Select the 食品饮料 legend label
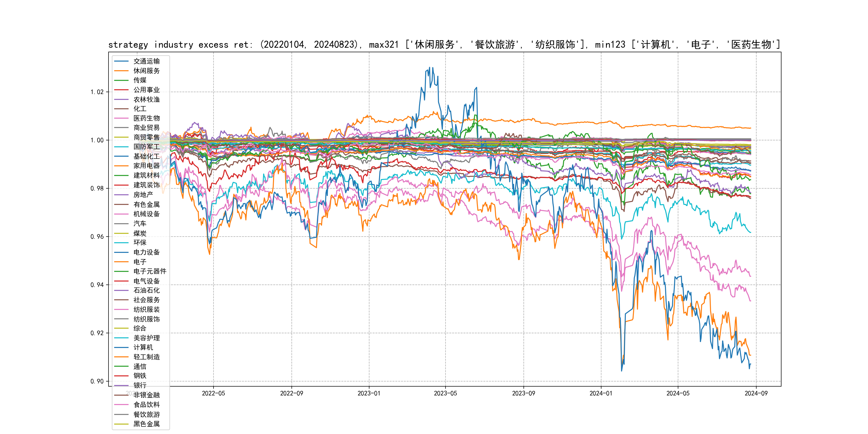The image size is (868, 434). point(146,405)
